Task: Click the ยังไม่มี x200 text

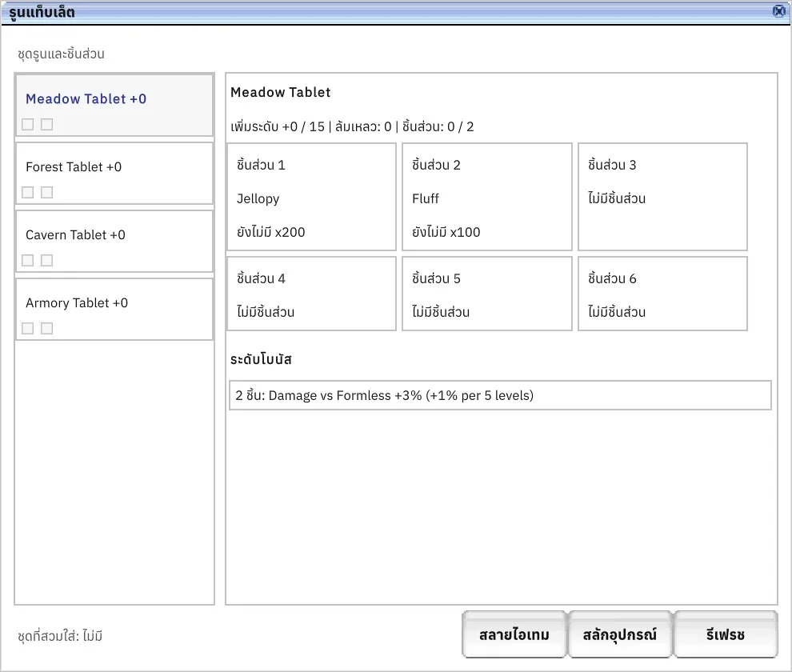Action: pos(270,232)
